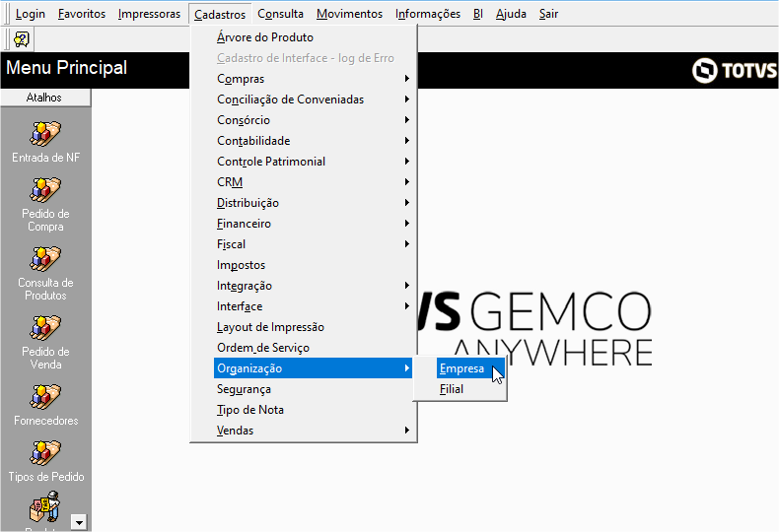Viewport: 779px width, 532px height.
Task: Expand the Financeiro submenu
Action: pyautogui.click(x=314, y=224)
